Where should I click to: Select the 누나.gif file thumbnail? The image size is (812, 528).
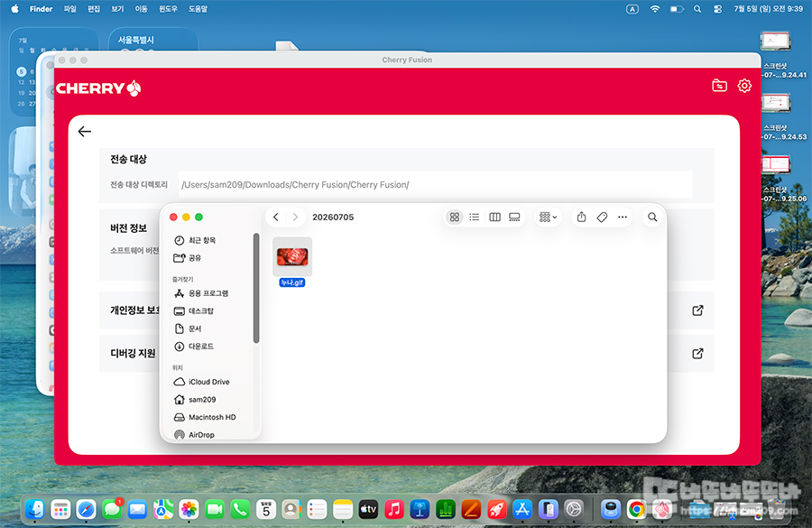click(292, 257)
